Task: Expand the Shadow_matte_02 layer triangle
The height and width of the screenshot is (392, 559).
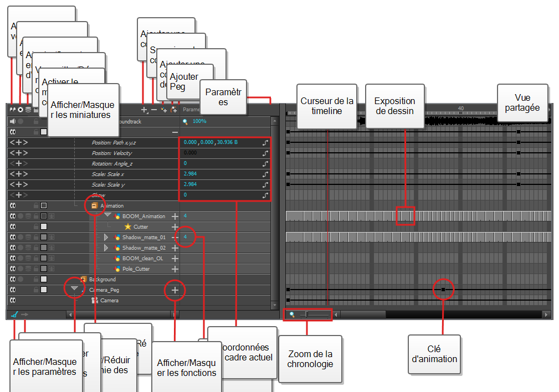Action: [x=106, y=247]
